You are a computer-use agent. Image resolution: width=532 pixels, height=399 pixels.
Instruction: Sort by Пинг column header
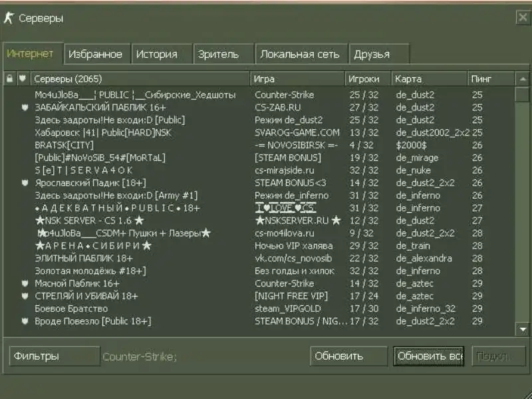click(491, 78)
